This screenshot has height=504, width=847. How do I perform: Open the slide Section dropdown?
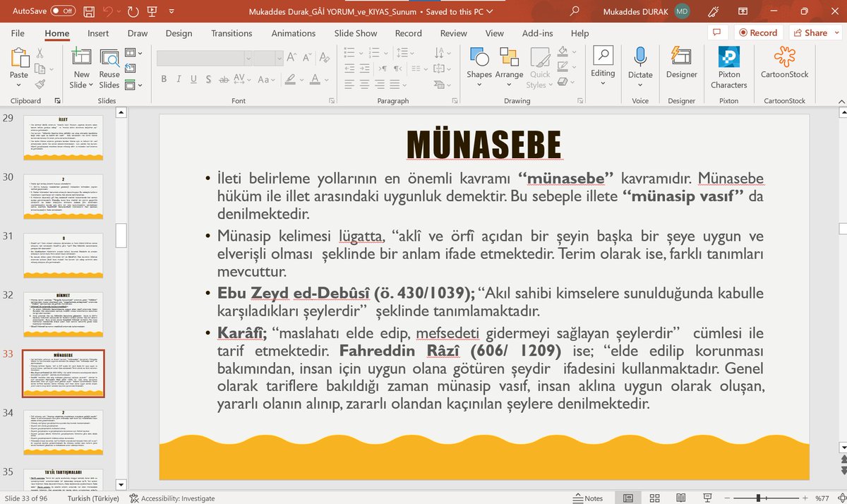tap(133, 84)
